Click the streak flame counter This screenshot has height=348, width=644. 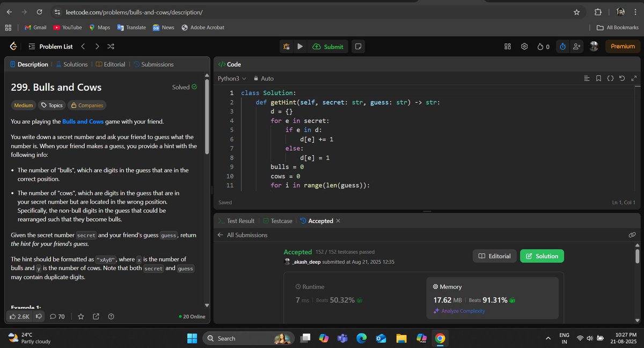pos(543,47)
